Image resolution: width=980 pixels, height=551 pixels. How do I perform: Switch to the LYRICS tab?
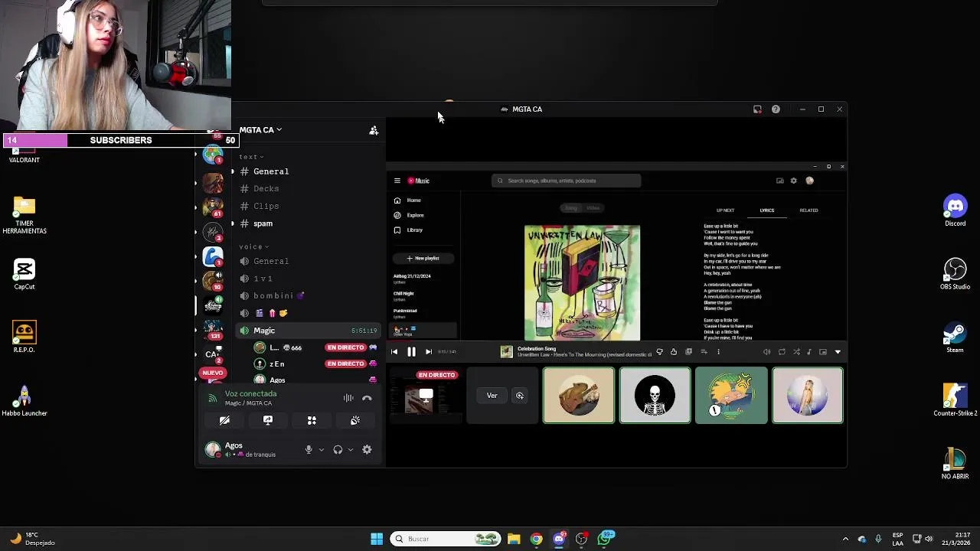(x=766, y=210)
